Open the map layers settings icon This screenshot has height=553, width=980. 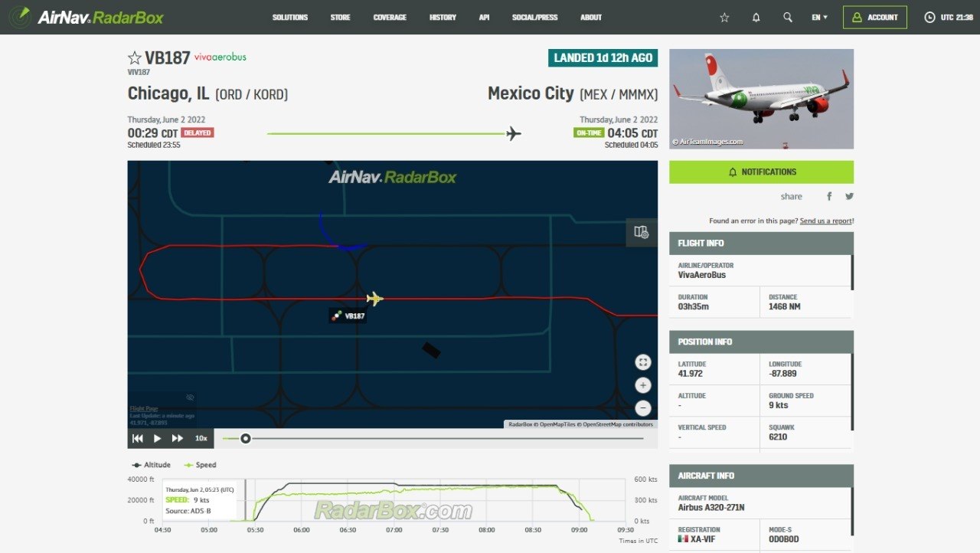pos(642,232)
